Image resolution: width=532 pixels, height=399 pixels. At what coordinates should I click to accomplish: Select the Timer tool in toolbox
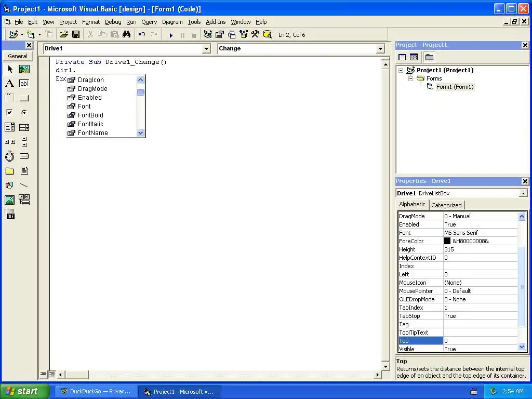[x=10, y=156]
